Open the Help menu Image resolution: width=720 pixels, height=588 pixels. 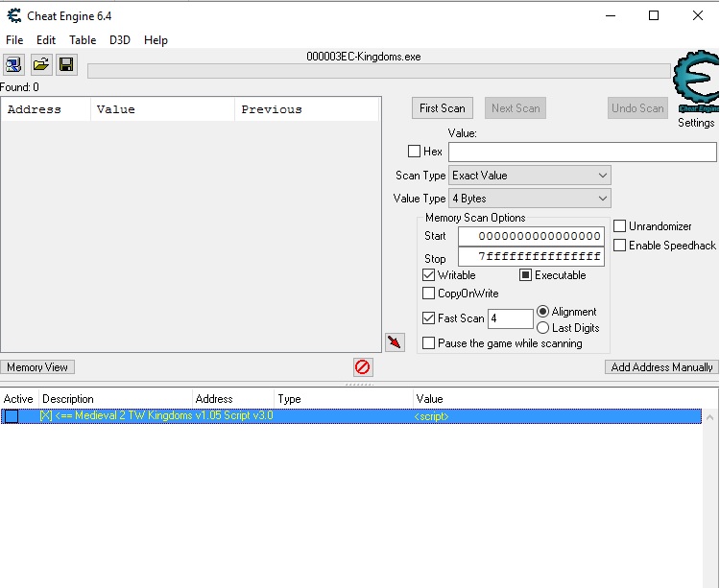pyautogui.click(x=156, y=40)
